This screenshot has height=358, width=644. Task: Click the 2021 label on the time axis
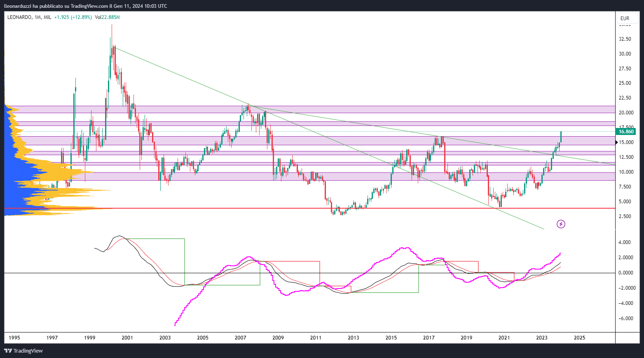504,338
